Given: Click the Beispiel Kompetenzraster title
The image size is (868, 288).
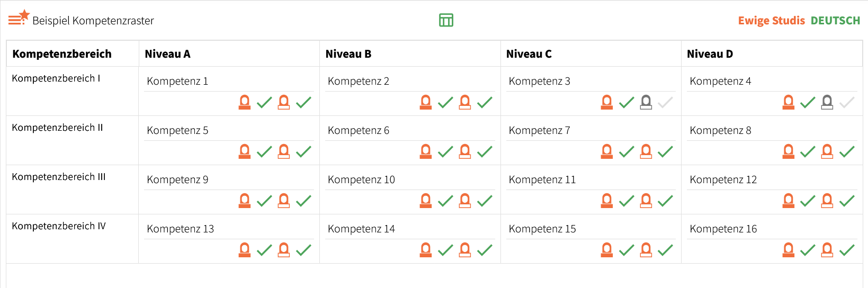Looking at the screenshot, I should 93,21.
